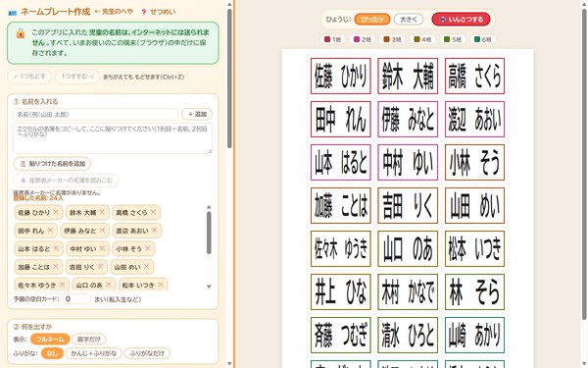Remove 山本 はると with its X icon
This screenshot has width=588, height=368.
point(56,248)
